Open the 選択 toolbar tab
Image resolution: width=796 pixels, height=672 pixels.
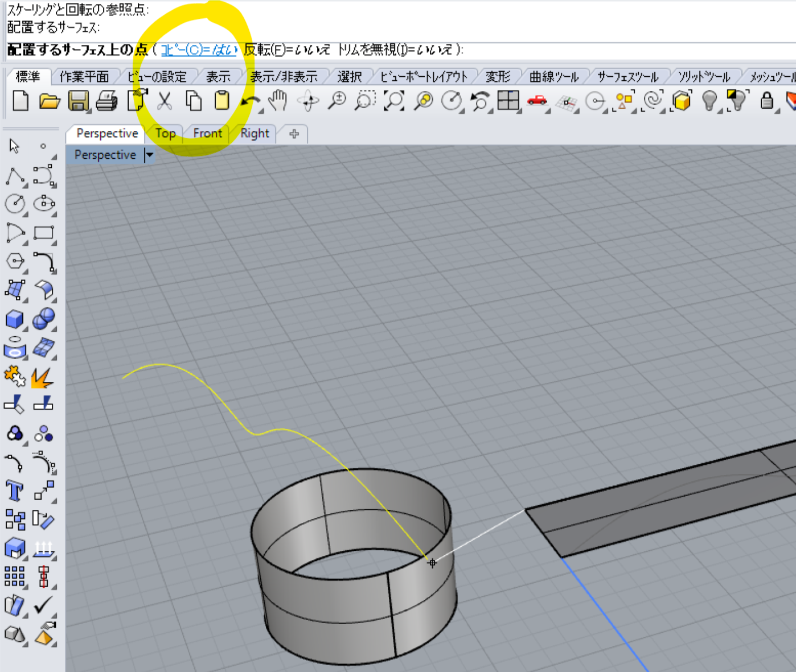pyautogui.click(x=350, y=76)
